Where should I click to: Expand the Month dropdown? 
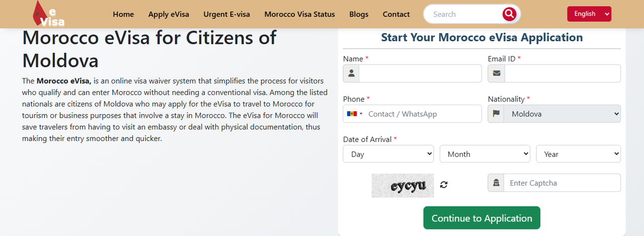pos(485,154)
